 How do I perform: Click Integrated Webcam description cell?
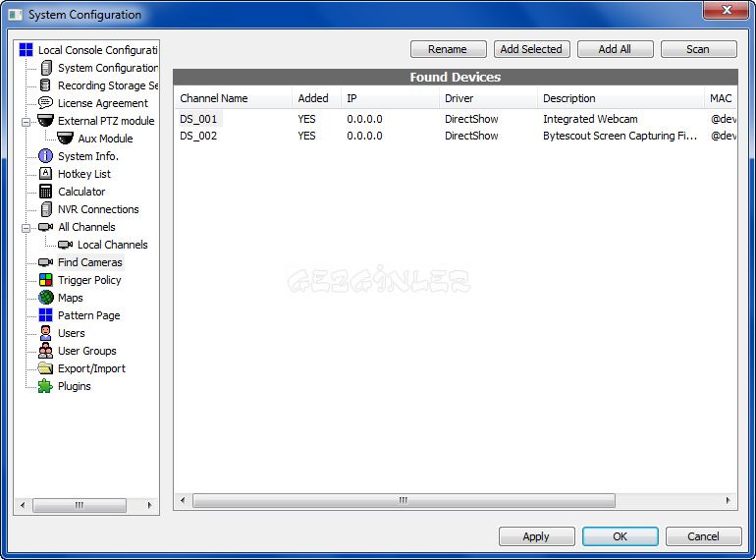590,119
